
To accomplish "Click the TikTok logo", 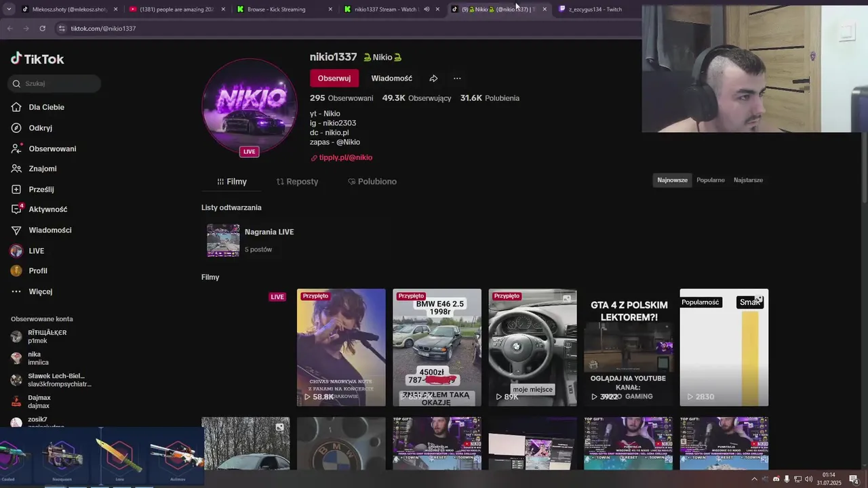I will click(x=37, y=59).
